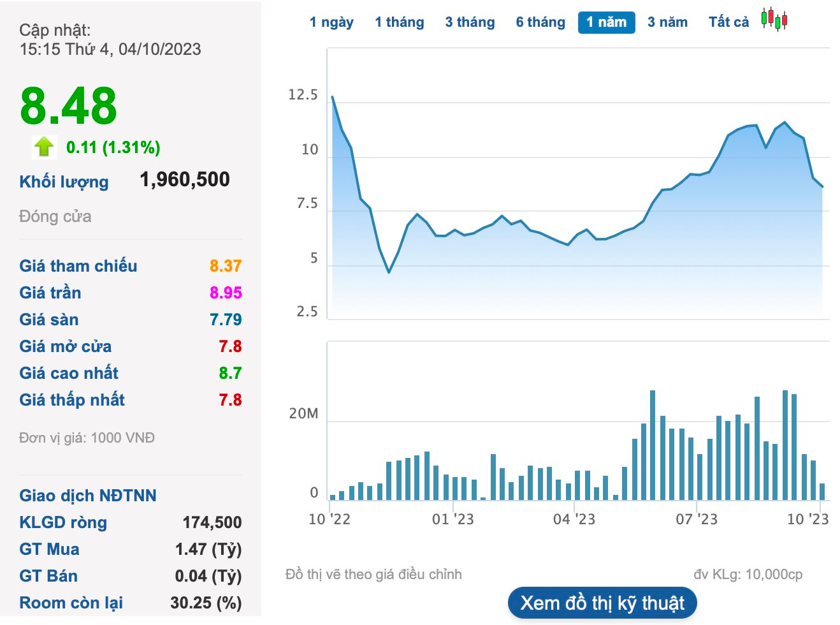The height and width of the screenshot is (625, 840).
Task: Click the last volume bar near 10 '23
Action: (822, 492)
